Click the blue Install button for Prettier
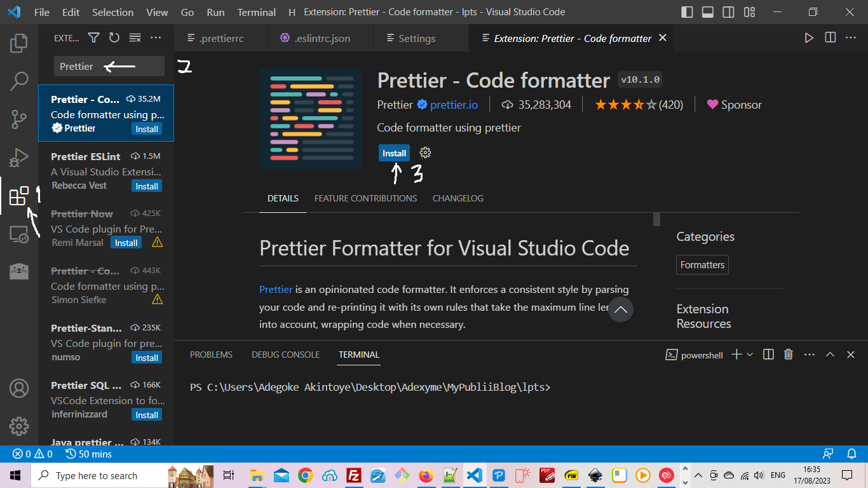Image resolution: width=868 pixels, height=488 pixels. pos(394,153)
